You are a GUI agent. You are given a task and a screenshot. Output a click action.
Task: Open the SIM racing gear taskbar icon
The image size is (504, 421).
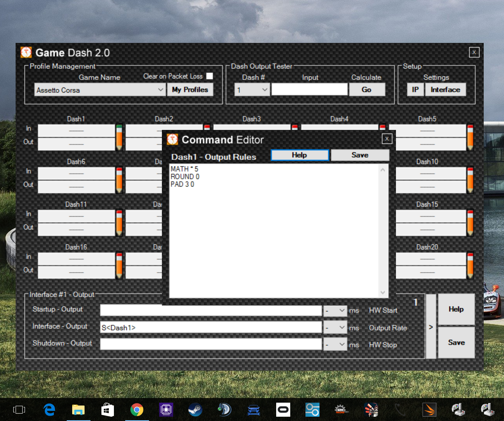click(x=342, y=410)
